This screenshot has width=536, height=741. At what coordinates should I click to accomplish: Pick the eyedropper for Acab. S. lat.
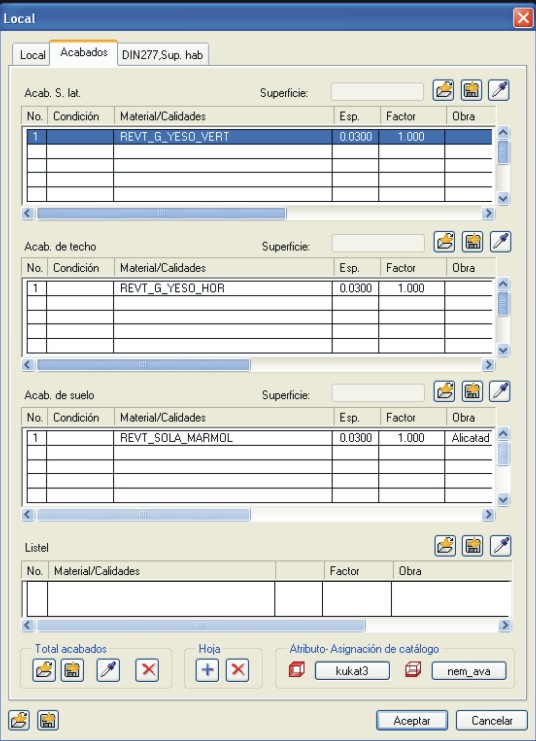coord(499,90)
